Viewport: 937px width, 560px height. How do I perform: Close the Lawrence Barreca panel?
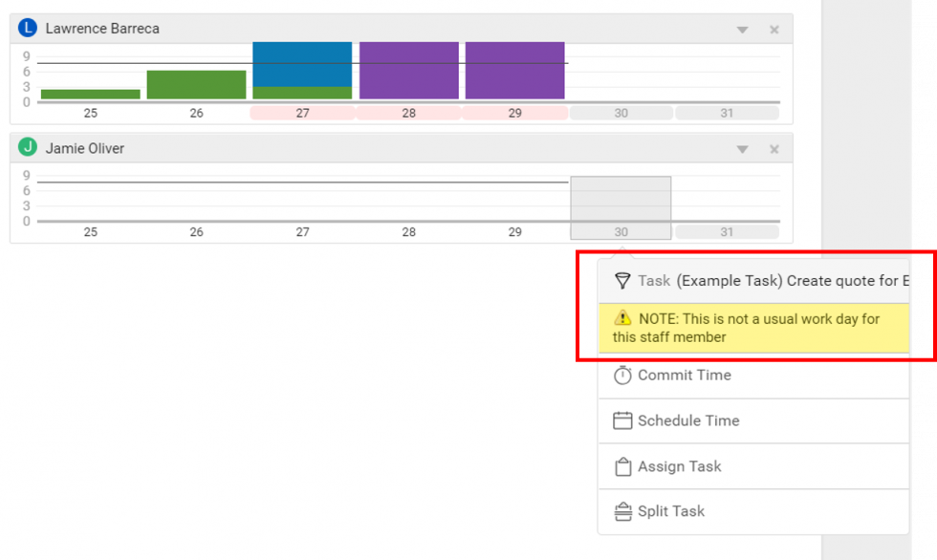point(774,30)
